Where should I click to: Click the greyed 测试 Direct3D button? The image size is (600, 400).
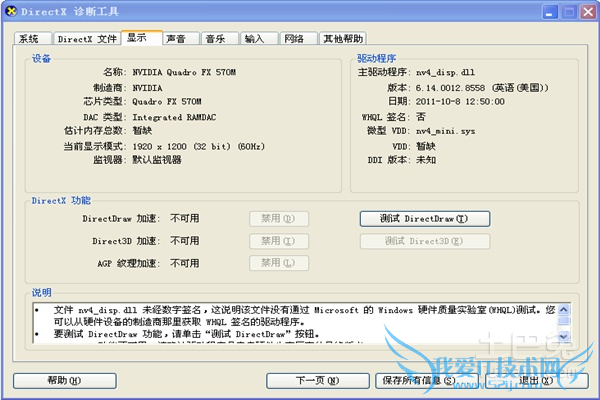[425, 241]
